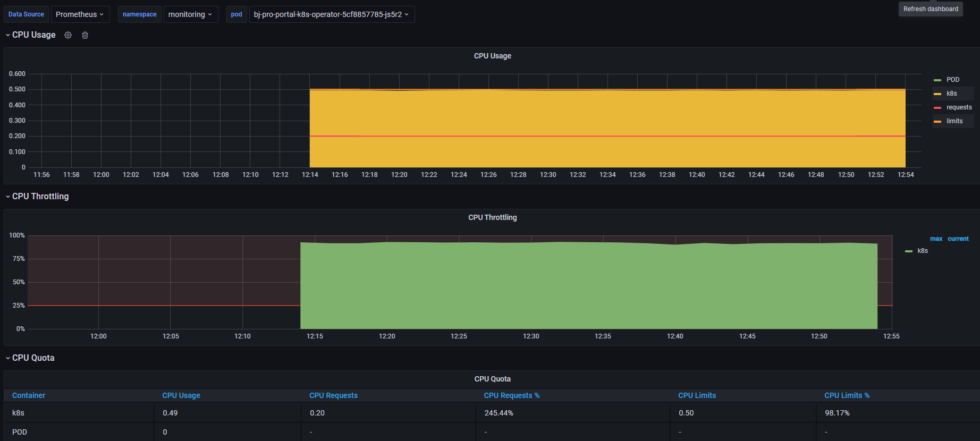Toggle the k8s series in CPU Usage legend
This screenshot has height=441, width=980.
(952, 94)
